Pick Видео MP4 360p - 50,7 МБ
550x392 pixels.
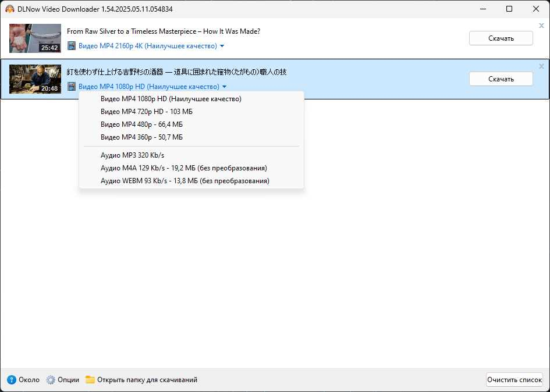[x=191, y=137]
